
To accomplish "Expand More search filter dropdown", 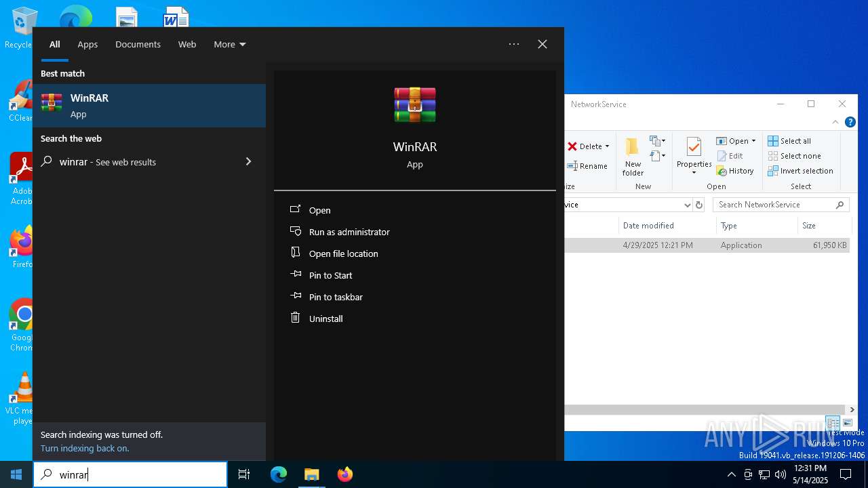I will click(230, 44).
